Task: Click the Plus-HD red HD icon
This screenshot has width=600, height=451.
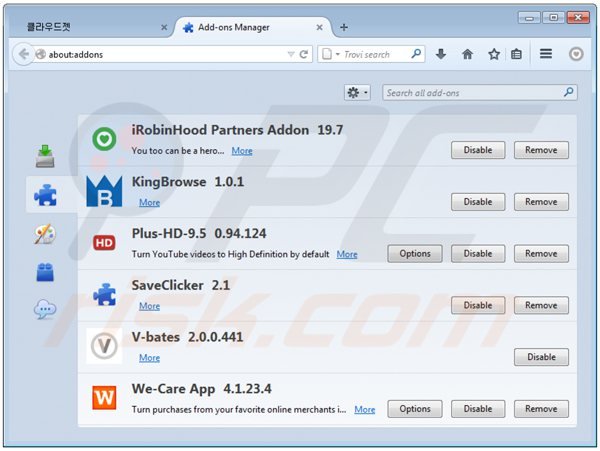Action: (104, 243)
